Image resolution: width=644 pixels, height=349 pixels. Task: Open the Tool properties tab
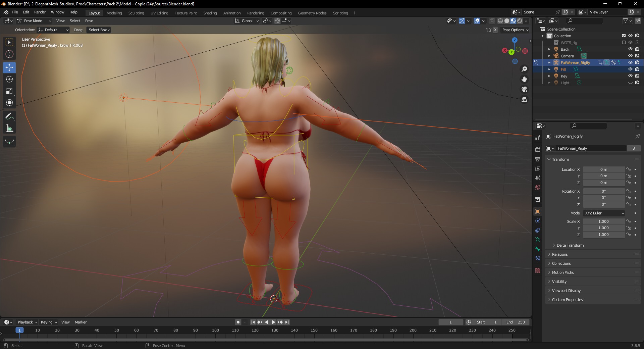point(538,138)
